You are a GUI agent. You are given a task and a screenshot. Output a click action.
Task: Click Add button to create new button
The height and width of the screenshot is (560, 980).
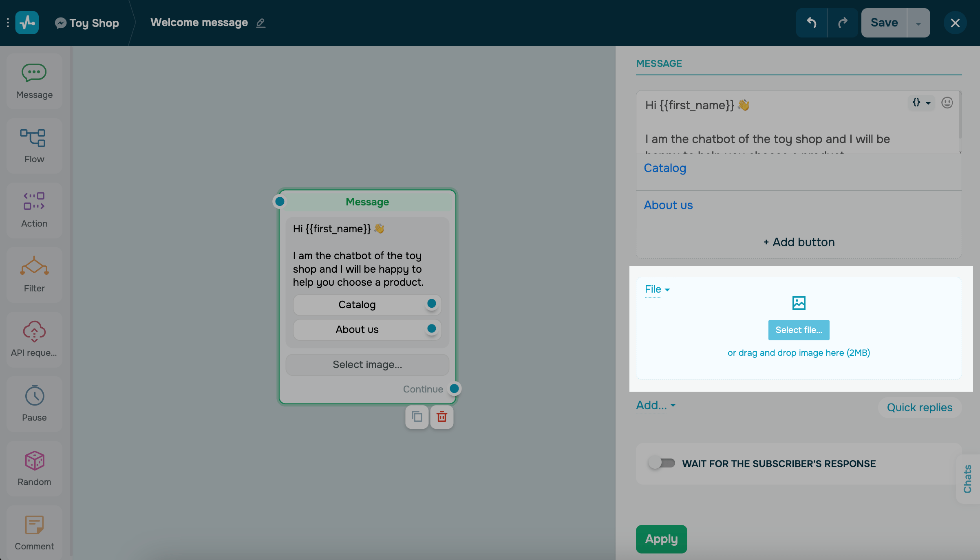pos(798,242)
